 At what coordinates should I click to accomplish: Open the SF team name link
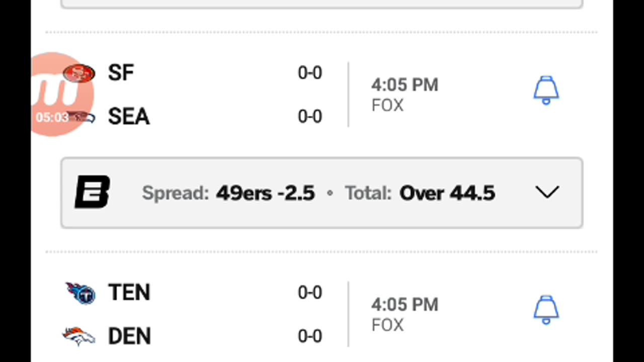121,73
